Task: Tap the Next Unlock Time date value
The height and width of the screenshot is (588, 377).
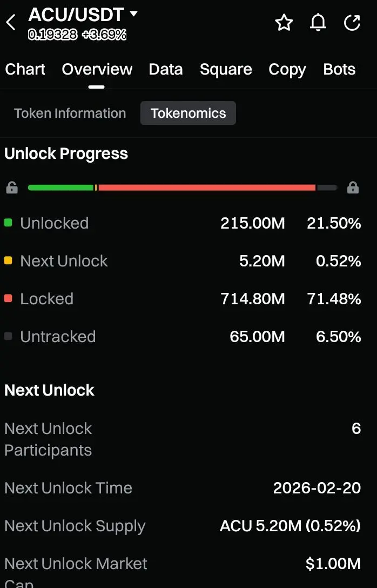Action: (x=317, y=488)
